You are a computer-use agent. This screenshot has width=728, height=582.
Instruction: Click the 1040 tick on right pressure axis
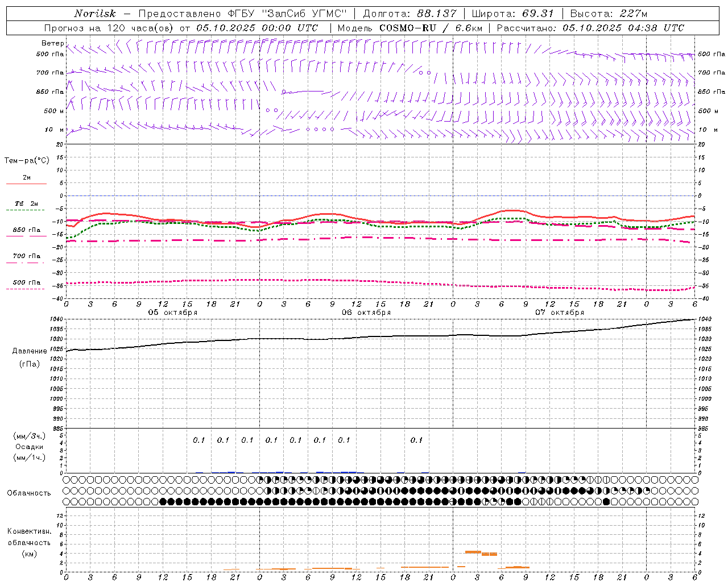point(705,319)
